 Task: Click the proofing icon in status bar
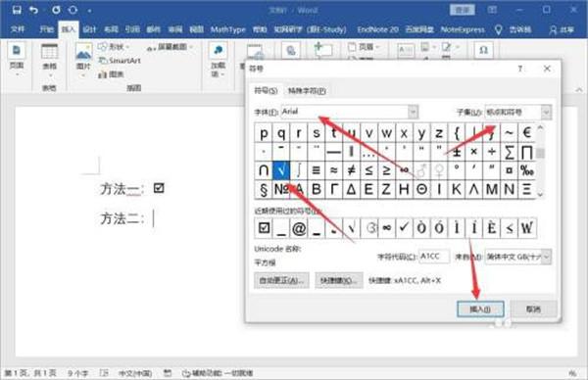[x=104, y=373]
